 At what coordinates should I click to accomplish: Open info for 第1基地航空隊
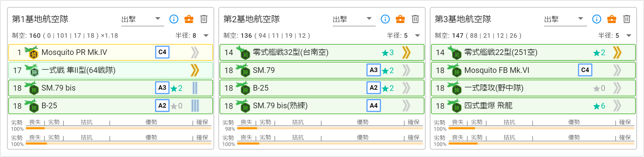click(174, 19)
